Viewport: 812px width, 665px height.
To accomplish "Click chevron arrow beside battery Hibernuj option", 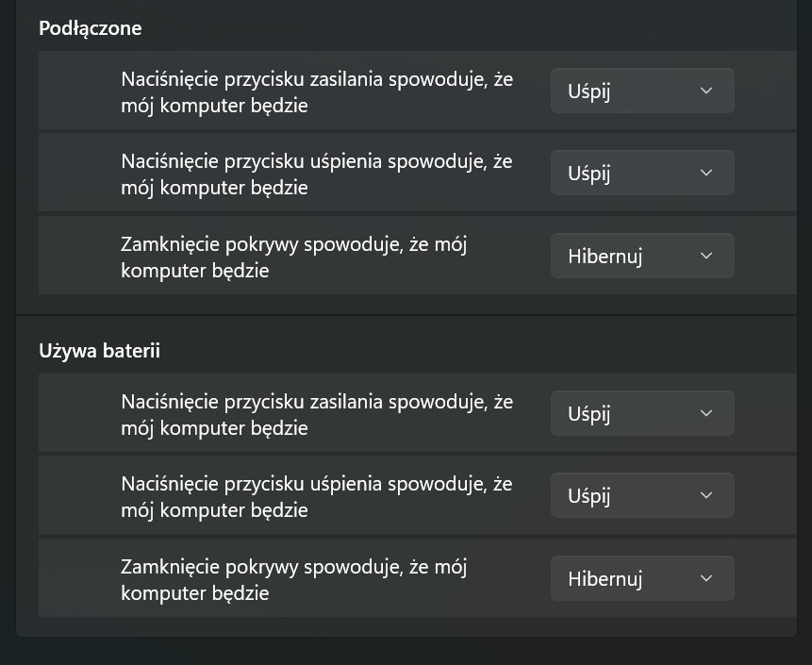I will pos(706,578).
